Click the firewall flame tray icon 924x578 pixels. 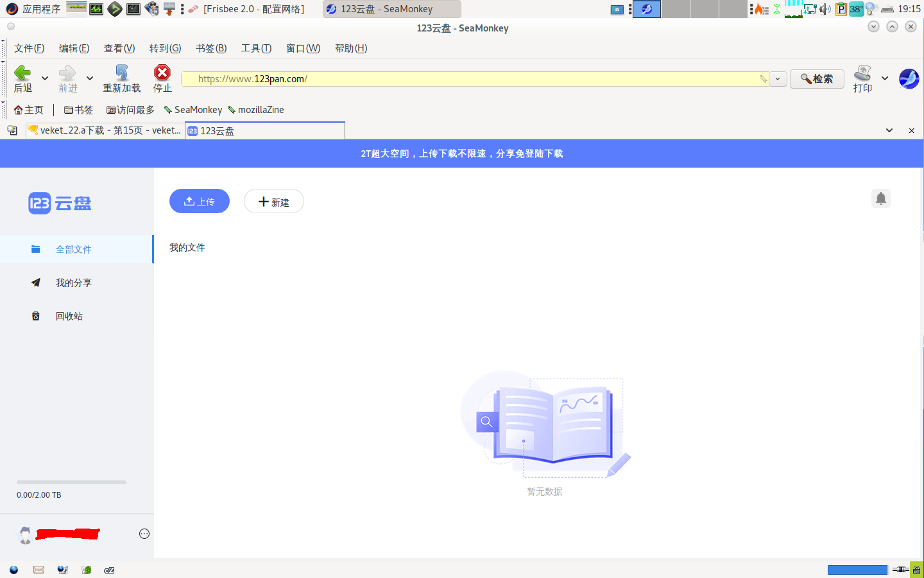(761, 9)
